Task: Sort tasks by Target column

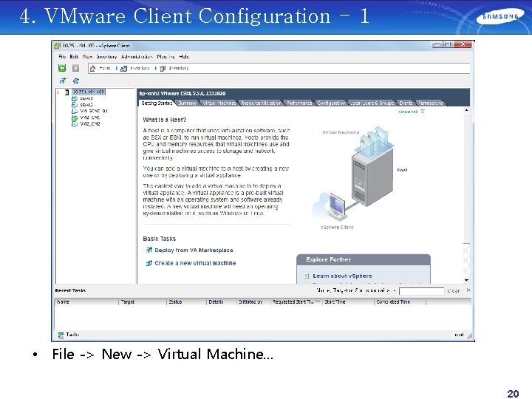Action: tap(143, 301)
